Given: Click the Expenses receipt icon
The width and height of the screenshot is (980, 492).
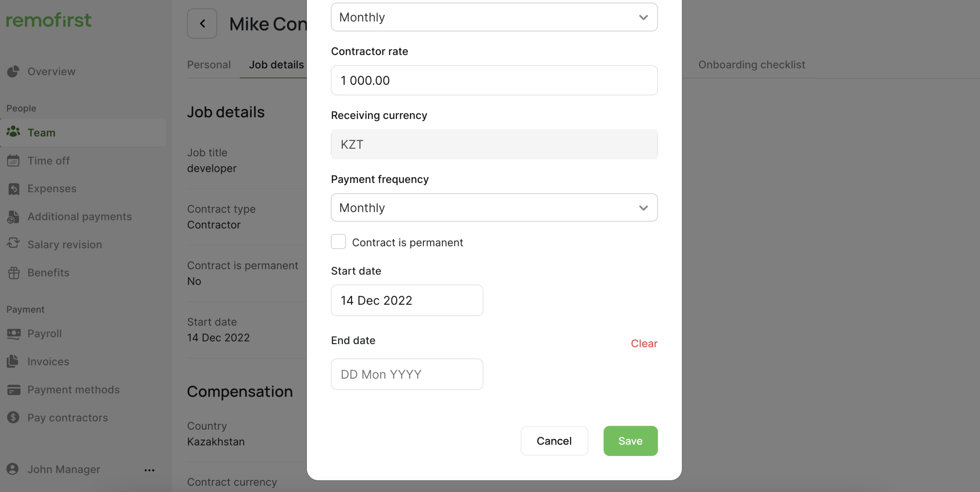Looking at the screenshot, I should pos(14,189).
